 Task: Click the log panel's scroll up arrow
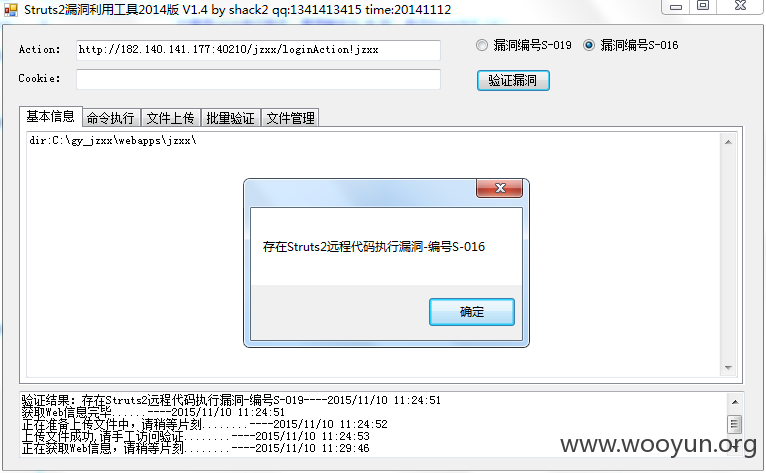click(735, 402)
